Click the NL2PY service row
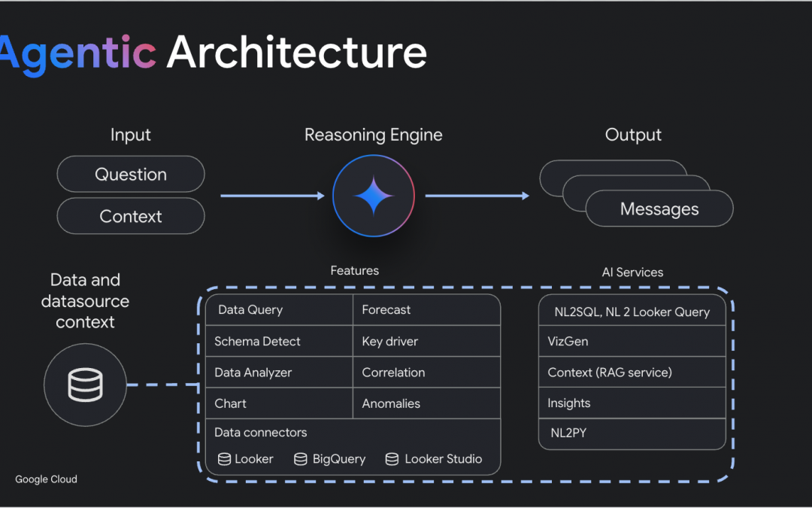 click(632, 433)
